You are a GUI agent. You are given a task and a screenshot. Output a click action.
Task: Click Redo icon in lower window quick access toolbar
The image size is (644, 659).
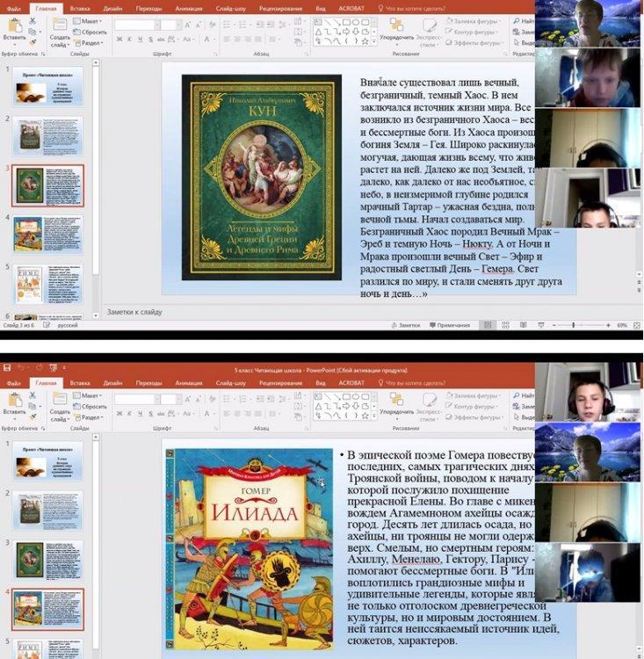pos(39,368)
